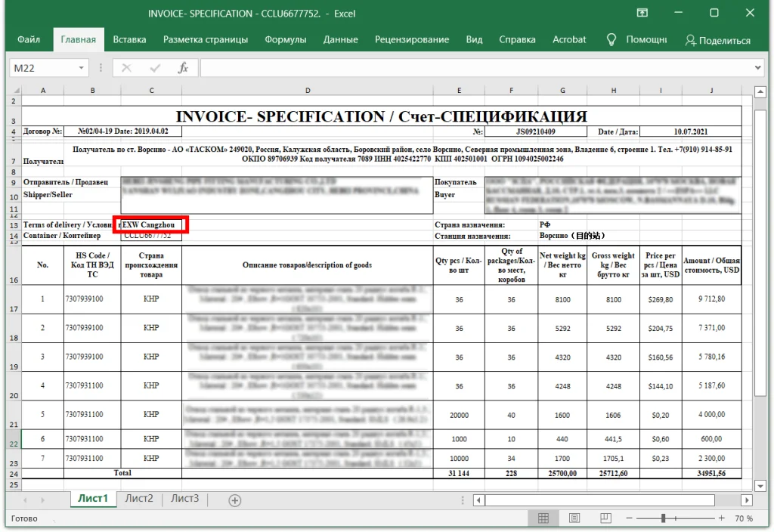
Task: Click zoom in plus icon
Action: coord(721,518)
